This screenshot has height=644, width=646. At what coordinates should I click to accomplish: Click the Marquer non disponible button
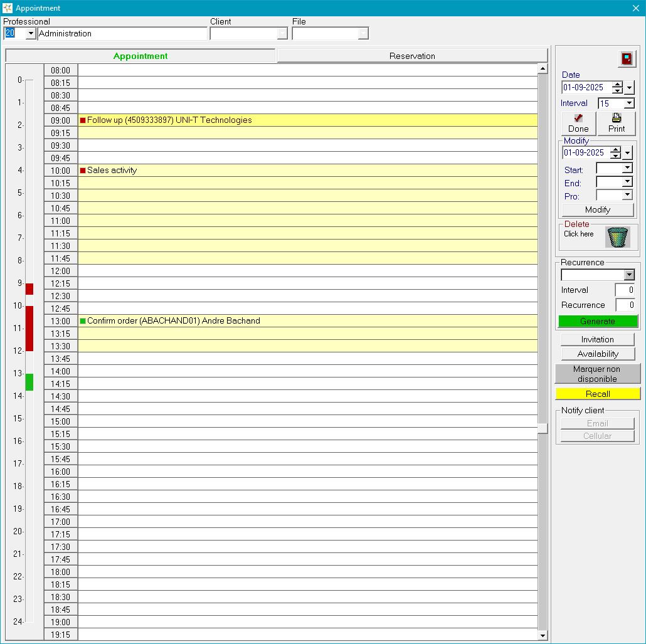(x=597, y=374)
